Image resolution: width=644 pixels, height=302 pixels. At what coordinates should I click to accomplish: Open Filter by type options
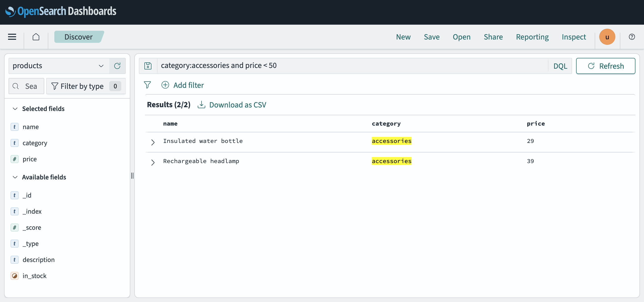[x=86, y=86]
